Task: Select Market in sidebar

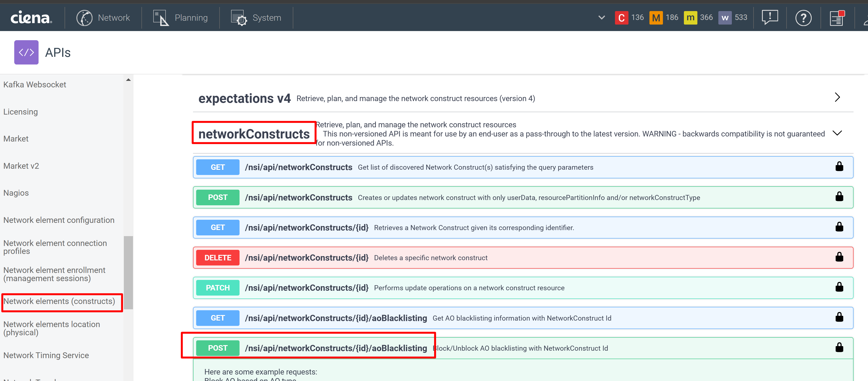Action: (x=16, y=139)
